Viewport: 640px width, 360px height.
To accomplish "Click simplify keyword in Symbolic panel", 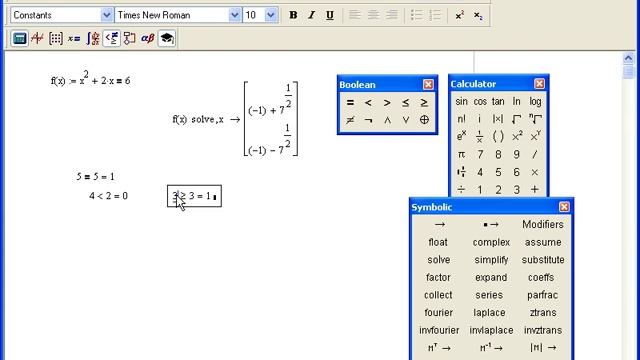I will click(x=491, y=260).
